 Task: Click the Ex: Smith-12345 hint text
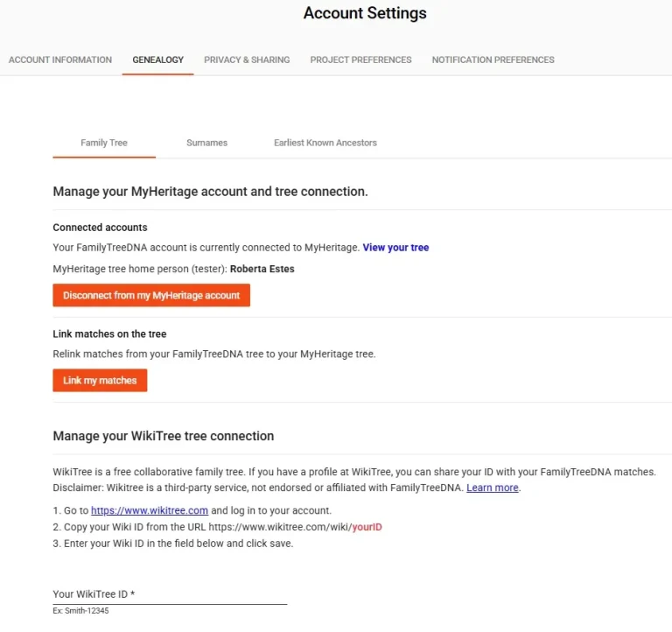pos(81,611)
